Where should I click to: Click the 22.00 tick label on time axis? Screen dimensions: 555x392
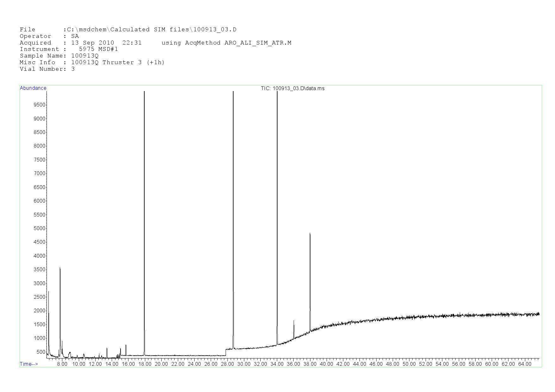(x=178, y=364)
